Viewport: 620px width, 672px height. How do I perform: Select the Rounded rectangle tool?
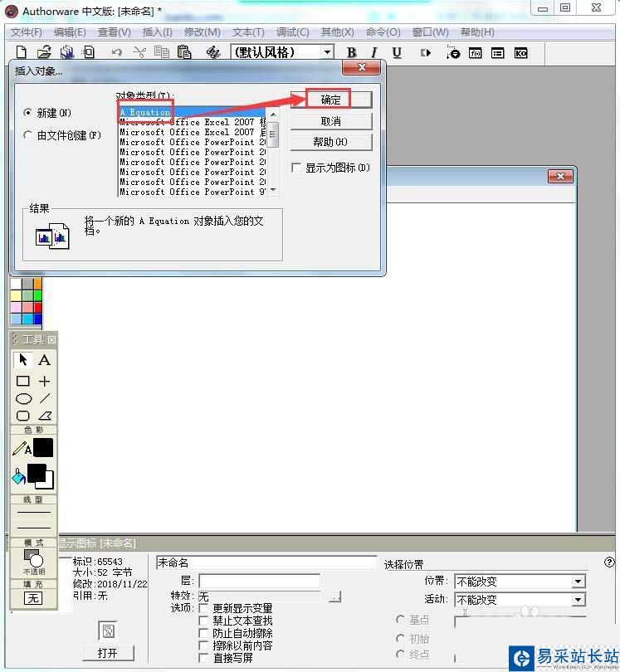[22, 416]
